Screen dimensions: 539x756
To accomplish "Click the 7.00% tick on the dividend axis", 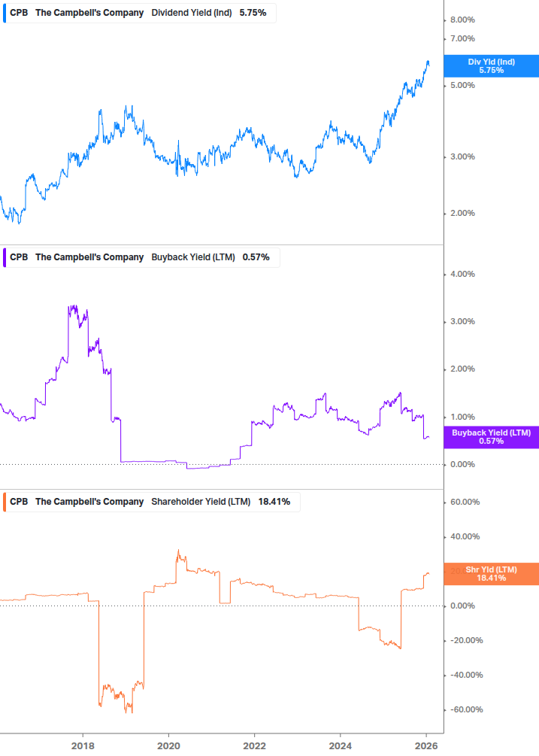I will (x=462, y=38).
